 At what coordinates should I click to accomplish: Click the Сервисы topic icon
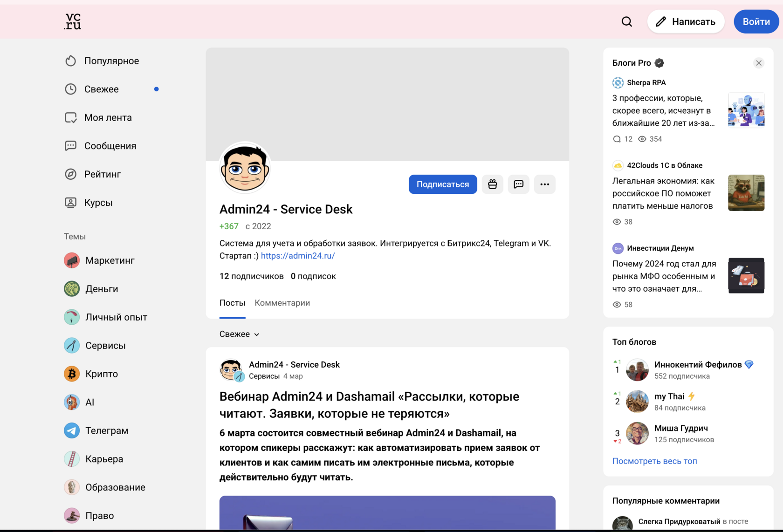[x=72, y=346]
